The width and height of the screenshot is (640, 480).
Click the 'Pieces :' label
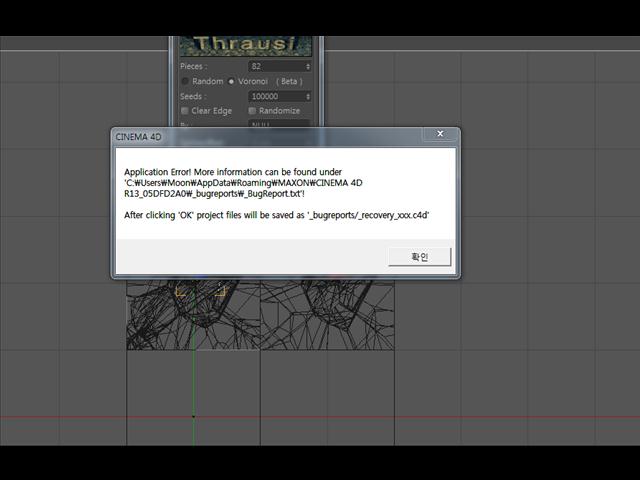[x=194, y=66]
